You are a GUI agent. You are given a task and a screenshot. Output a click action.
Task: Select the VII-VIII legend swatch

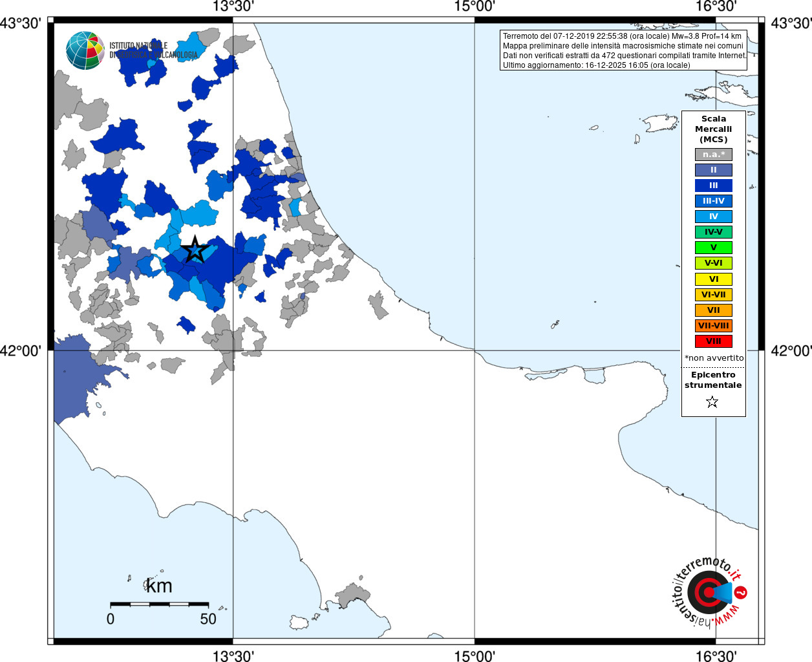(x=714, y=326)
